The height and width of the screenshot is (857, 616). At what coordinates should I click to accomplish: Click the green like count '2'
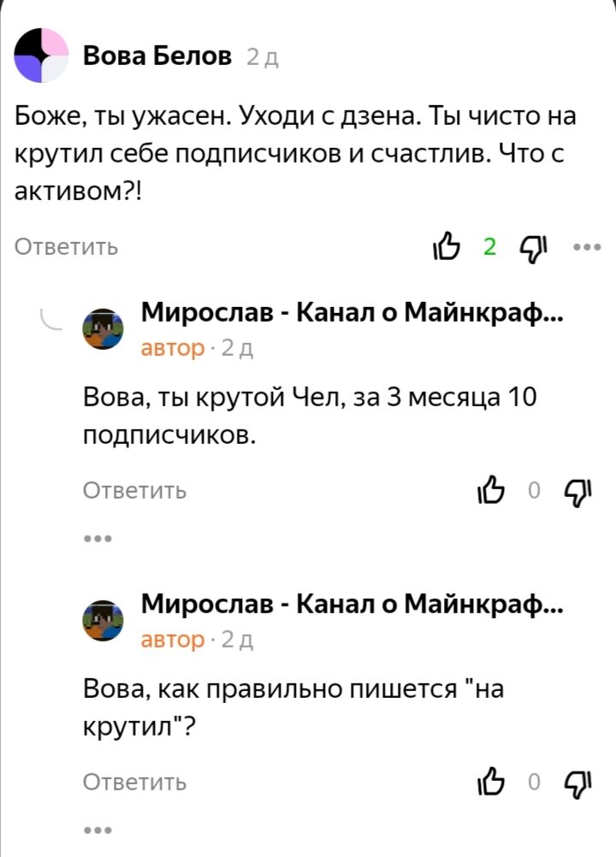tap(489, 247)
